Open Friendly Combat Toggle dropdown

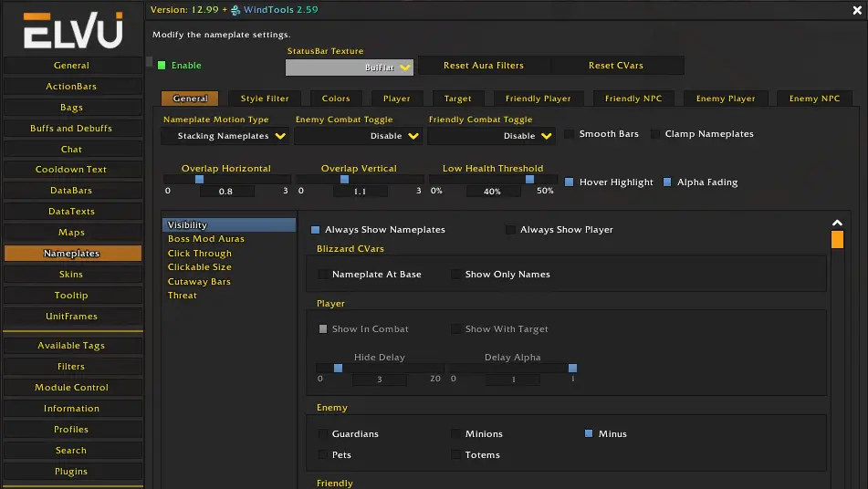(x=491, y=136)
